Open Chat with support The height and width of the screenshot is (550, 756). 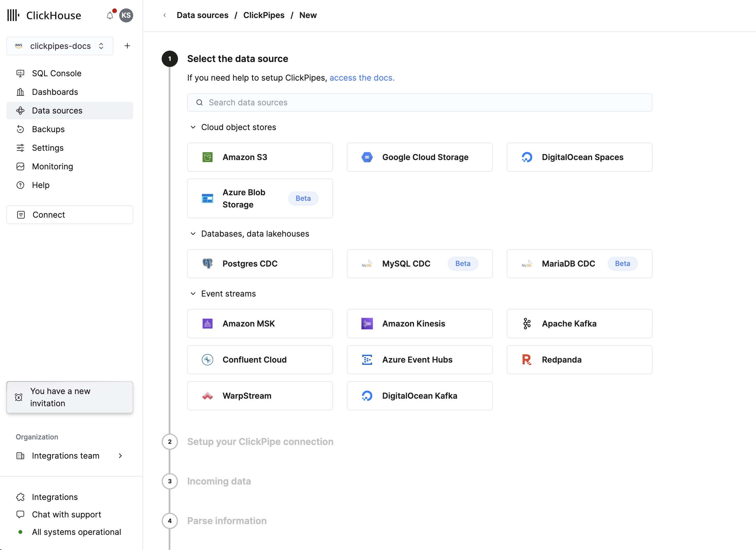(x=66, y=514)
